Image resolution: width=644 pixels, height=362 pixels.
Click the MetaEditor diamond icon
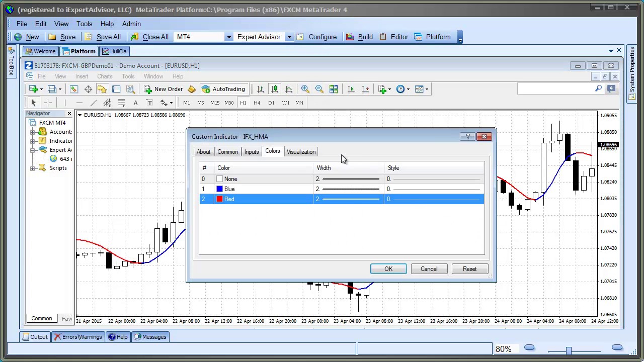[x=192, y=89]
